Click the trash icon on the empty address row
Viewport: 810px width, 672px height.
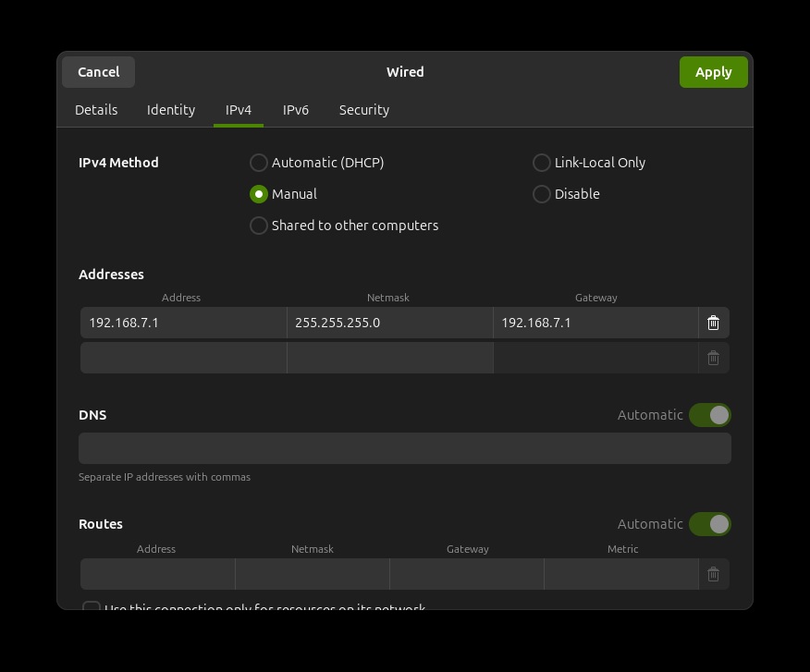pos(713,358)
